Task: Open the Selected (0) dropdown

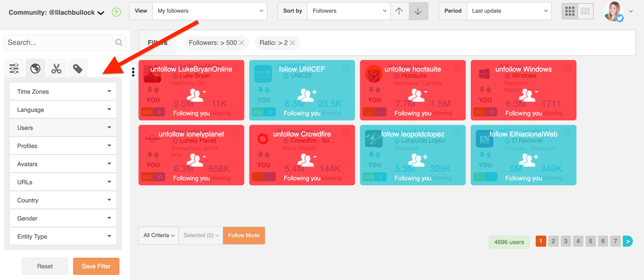Action: (201, 235)
